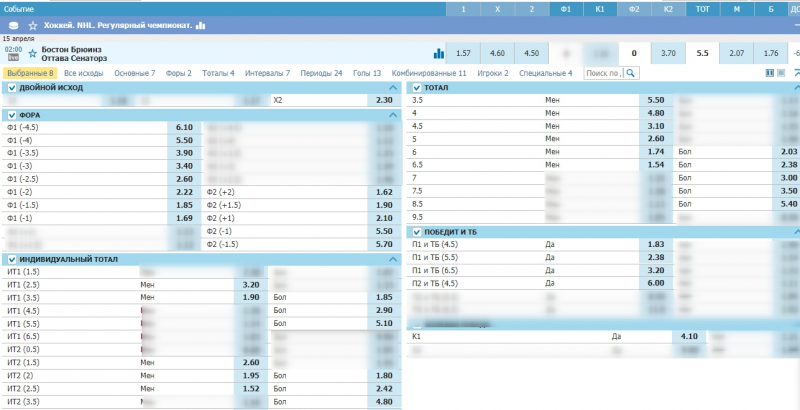The image size is (800, 410).
Task: Switch to the Тоталы 4 tab
Action: pos(218,73)
